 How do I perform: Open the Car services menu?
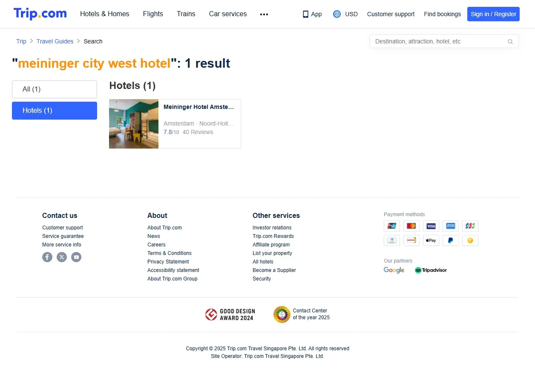point(228,14)
